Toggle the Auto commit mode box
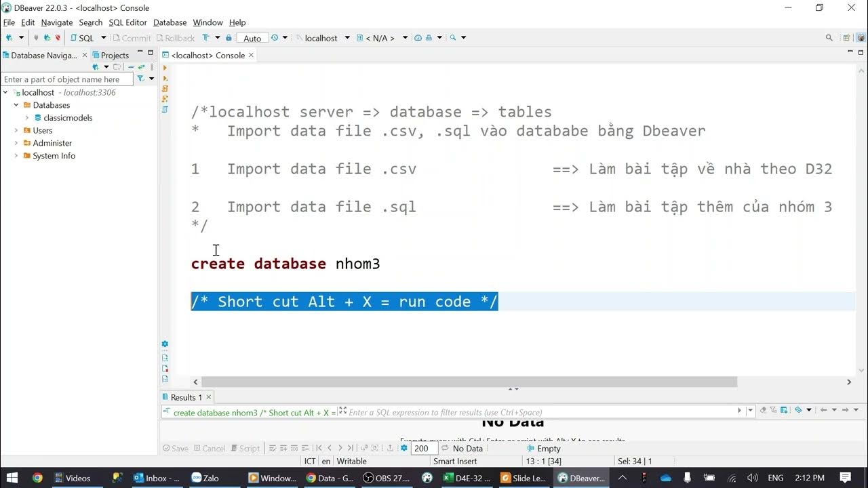This screenshot has width=868, height=488. click(252, 38)
